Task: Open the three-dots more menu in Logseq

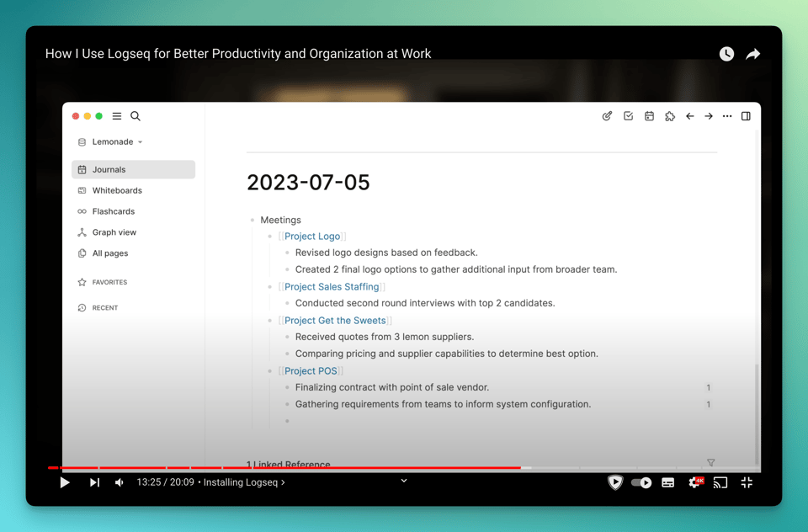Action: (x=727, y=116)
